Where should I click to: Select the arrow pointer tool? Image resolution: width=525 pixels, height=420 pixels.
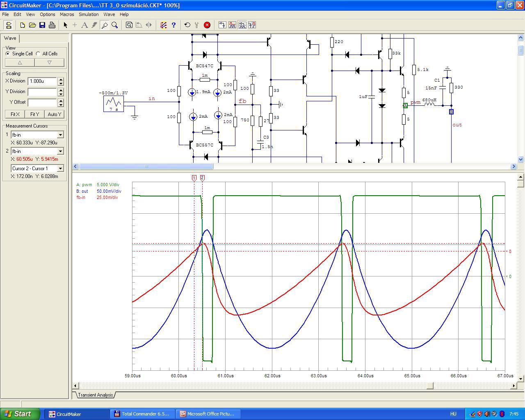pyautogui.click(x=65, y=25)
